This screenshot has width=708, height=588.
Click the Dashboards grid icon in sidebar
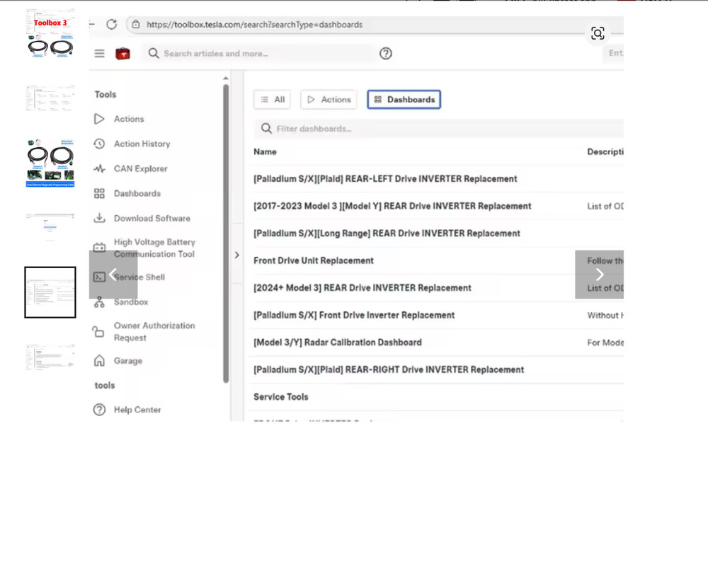(99, 194)
